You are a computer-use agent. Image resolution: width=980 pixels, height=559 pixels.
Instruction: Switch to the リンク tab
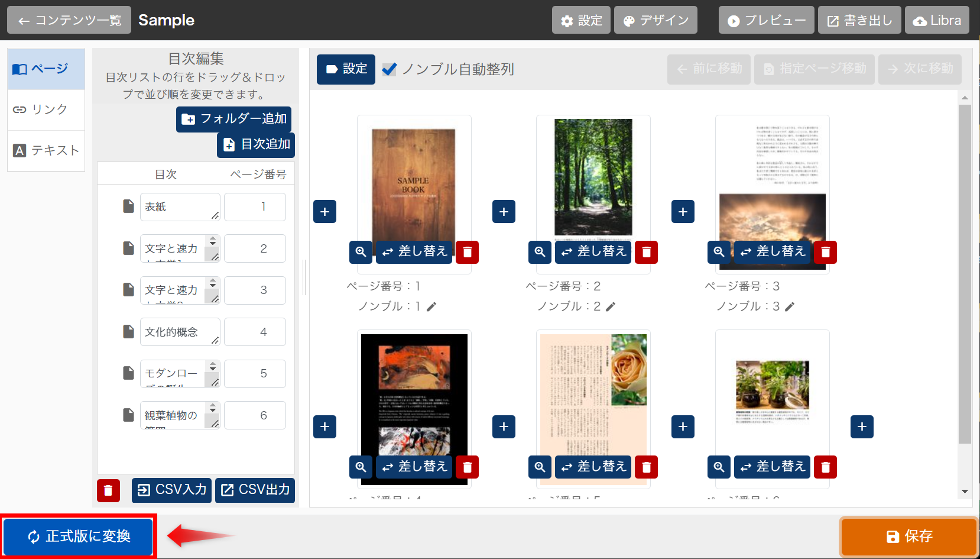(46, 109)
